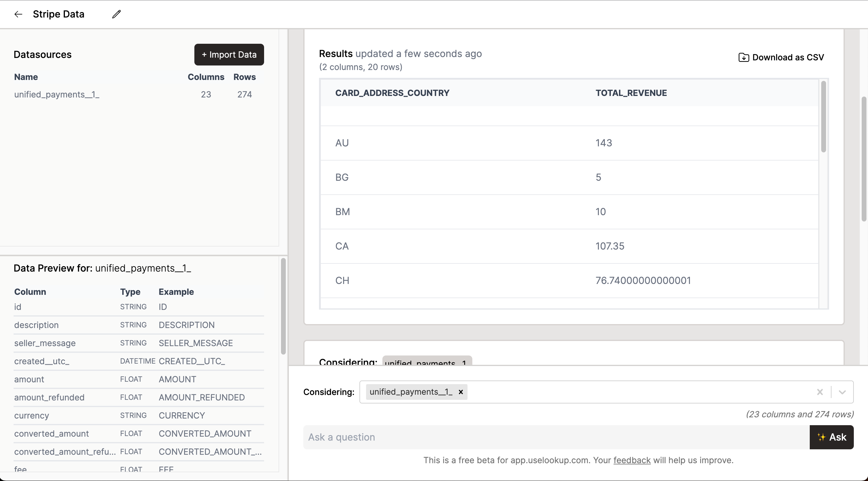Type in Ask a question field

556,437
